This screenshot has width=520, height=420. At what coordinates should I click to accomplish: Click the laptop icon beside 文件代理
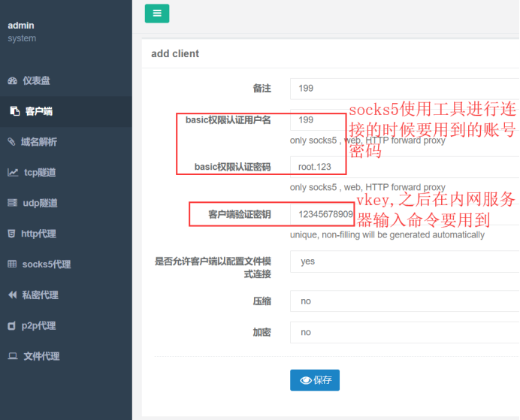click(13, 356)
